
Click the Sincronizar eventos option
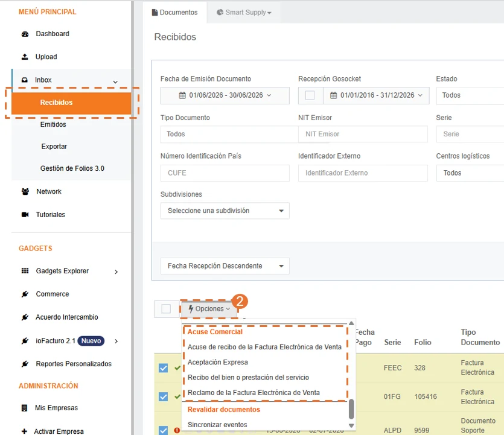pos(217,425)
